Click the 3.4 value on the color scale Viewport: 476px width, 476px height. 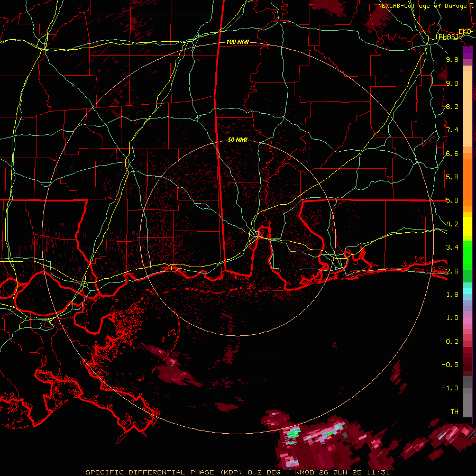coord(452,248)
